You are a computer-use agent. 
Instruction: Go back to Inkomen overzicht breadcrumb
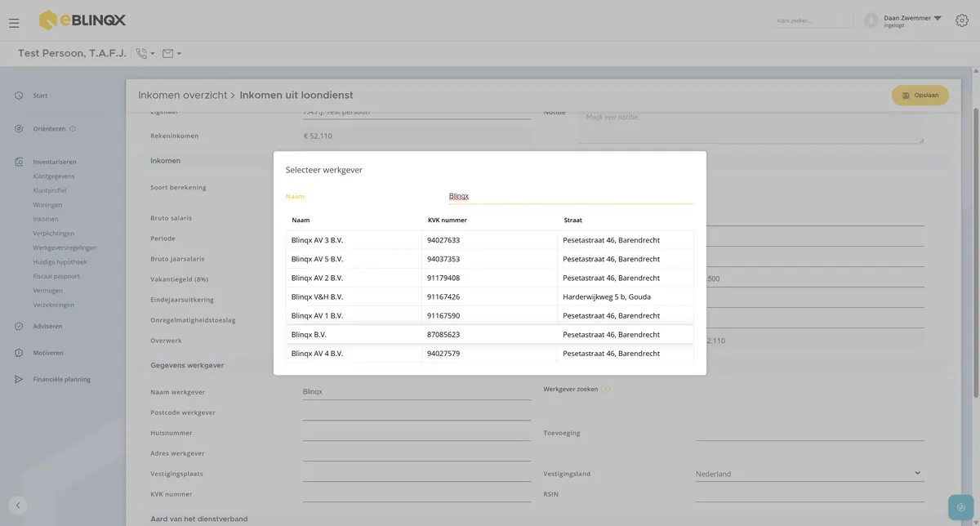(x=182, y=96)
